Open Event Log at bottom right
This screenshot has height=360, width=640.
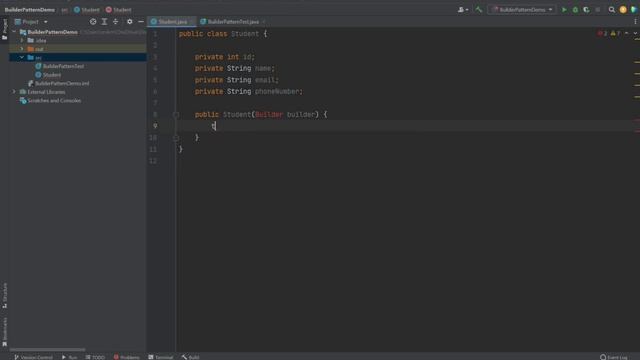[x=614, y=357]
